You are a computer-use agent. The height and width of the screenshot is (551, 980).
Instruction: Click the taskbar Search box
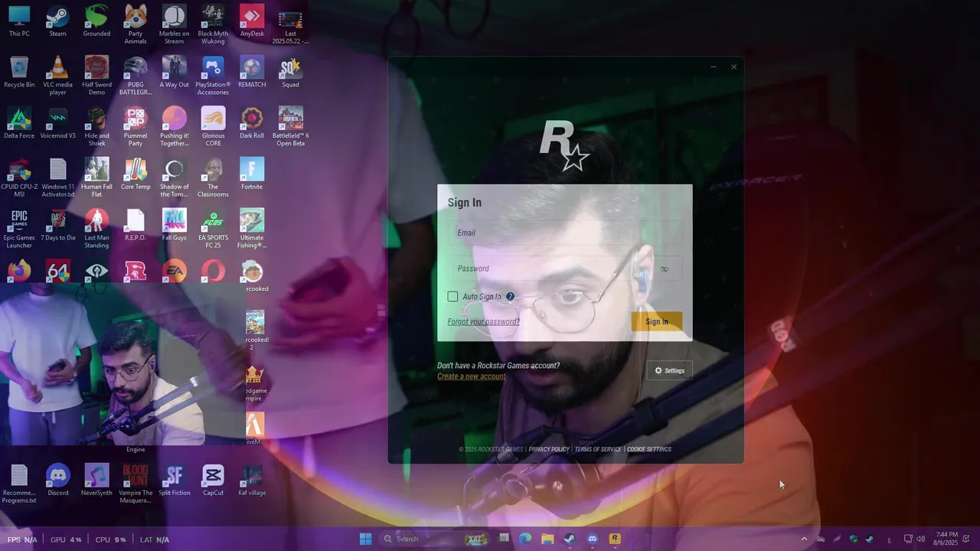[436, 539]
